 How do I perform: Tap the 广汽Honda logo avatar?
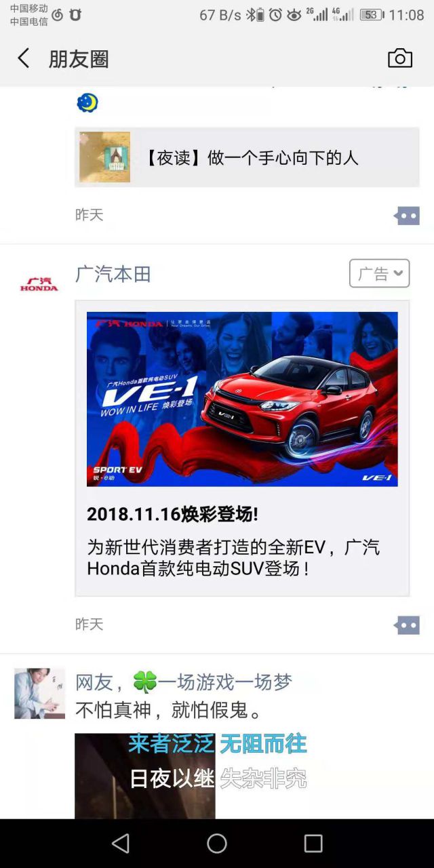[x=39, y=285]
